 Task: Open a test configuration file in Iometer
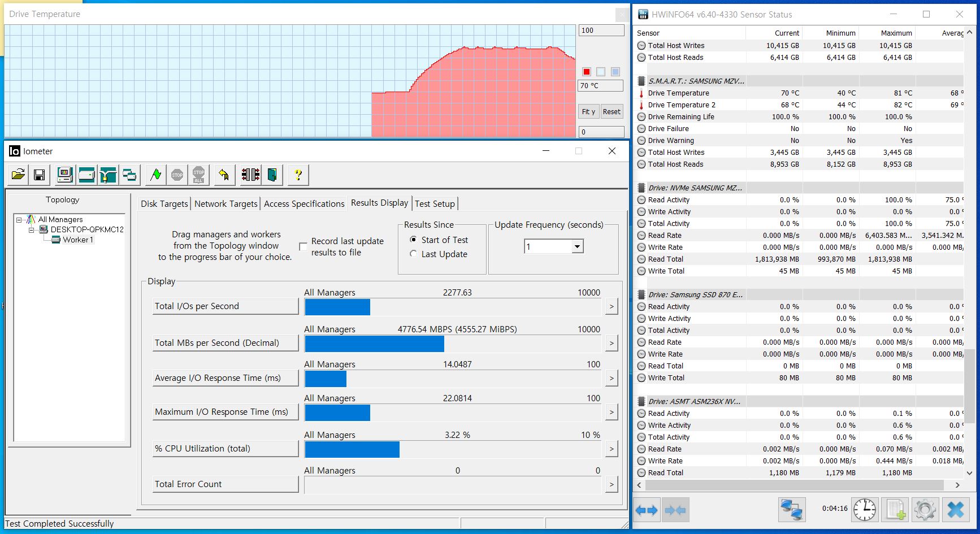pyautogui.click(x=18, y=175)
